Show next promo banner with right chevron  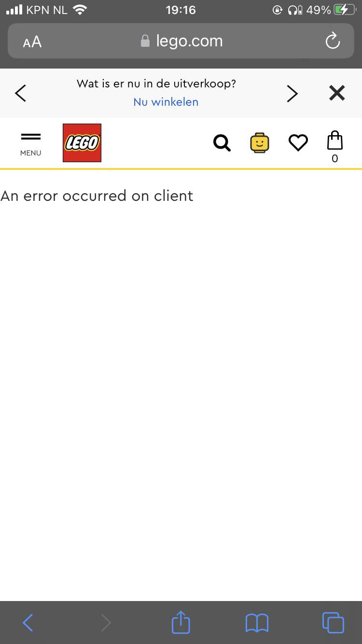coord(292,93)
